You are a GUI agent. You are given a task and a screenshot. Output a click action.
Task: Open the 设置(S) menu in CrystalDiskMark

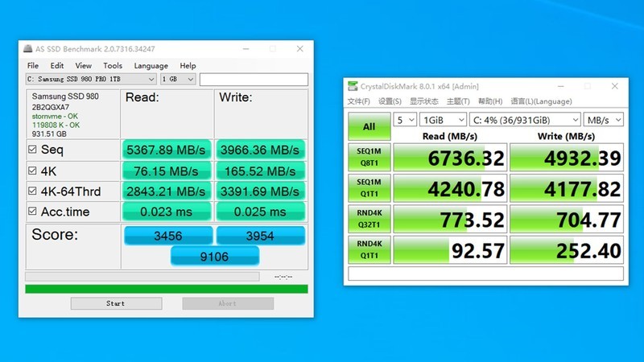[x=390, y=101]
